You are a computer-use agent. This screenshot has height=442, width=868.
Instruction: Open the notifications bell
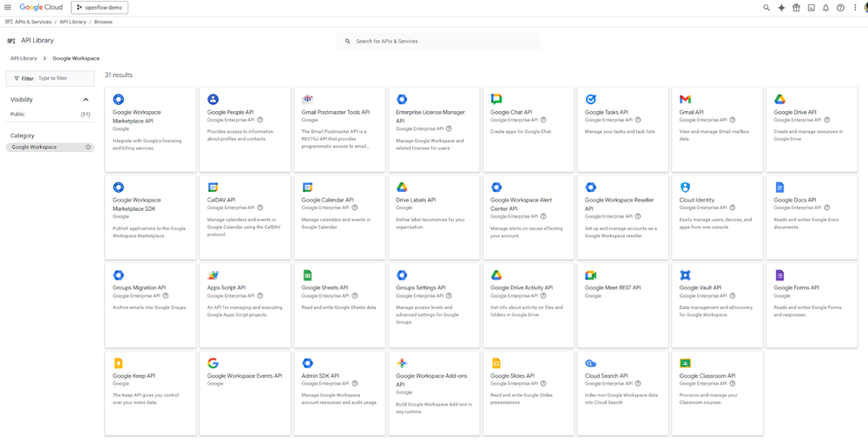click(x=825, y=7)
